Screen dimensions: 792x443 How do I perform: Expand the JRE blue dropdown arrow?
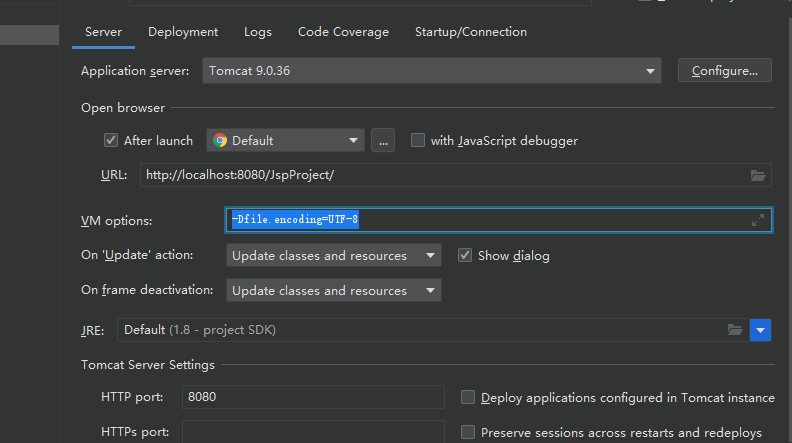[x=760, y=330]
